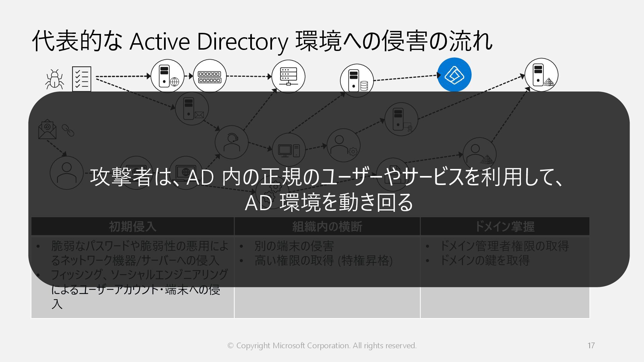Viewport: 644px width, 362px height.
Task: Click the 初期侵入 table header
Action: click(x=132, y=227)
